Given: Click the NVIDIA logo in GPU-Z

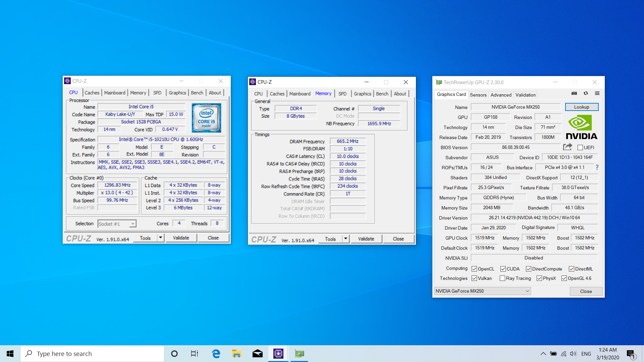Looking at the screenshot, I should [582, 127].
